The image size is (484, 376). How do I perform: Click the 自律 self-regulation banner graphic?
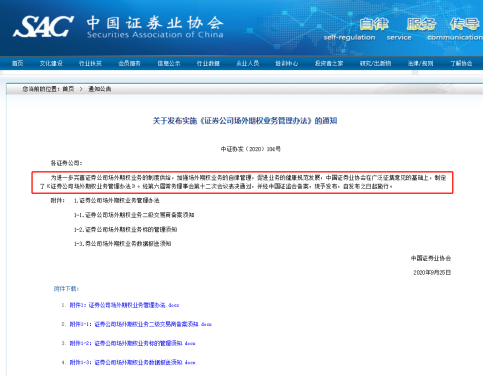tap(374, 24)
